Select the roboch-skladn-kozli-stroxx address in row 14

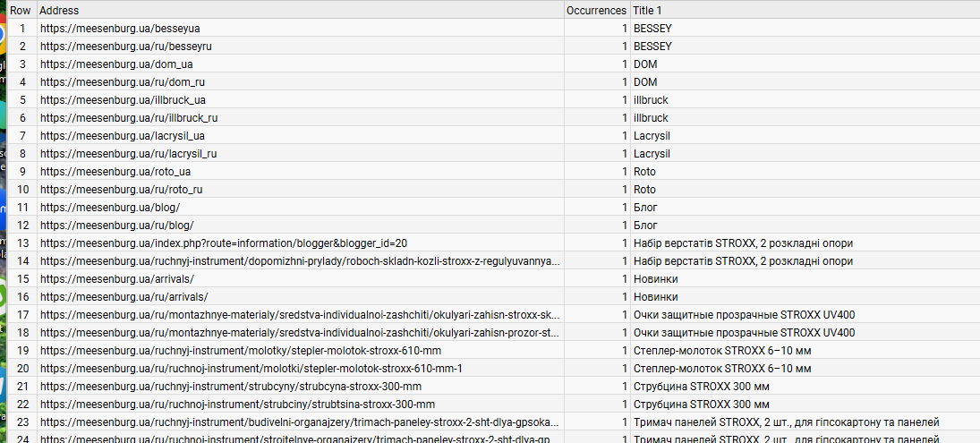pos(300,260)
